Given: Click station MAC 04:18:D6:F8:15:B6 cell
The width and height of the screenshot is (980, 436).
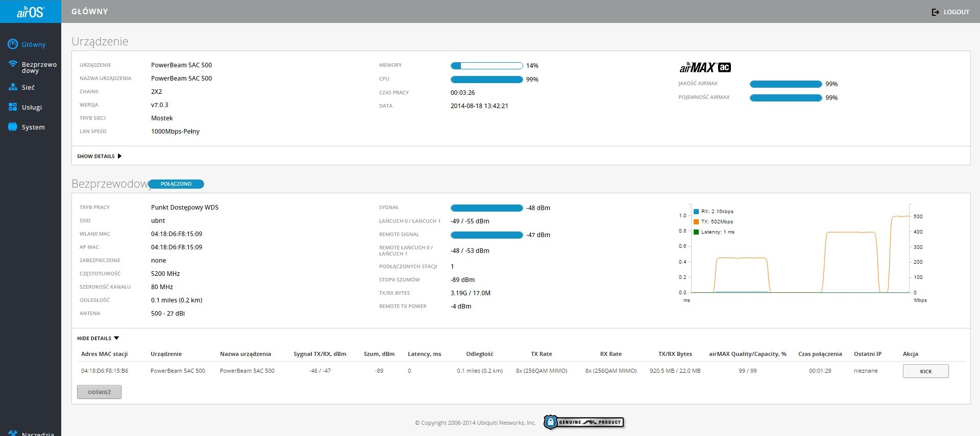Looking at the screenshot, I should pos(105,371).
